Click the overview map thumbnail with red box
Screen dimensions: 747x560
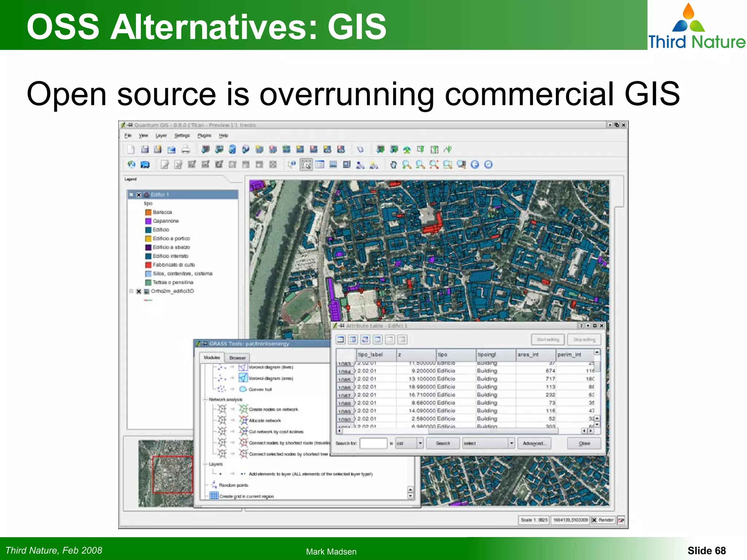click(166, 474)
